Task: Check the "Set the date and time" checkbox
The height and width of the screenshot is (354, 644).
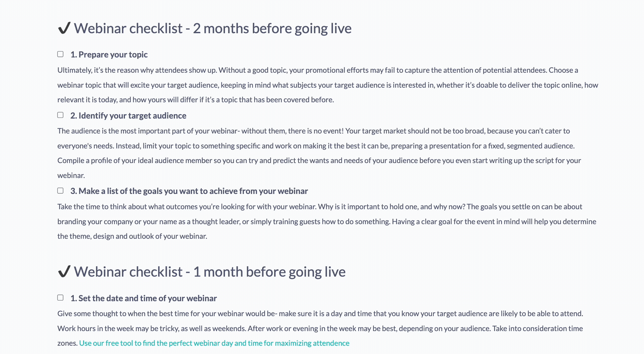Action: pos(60,297)
